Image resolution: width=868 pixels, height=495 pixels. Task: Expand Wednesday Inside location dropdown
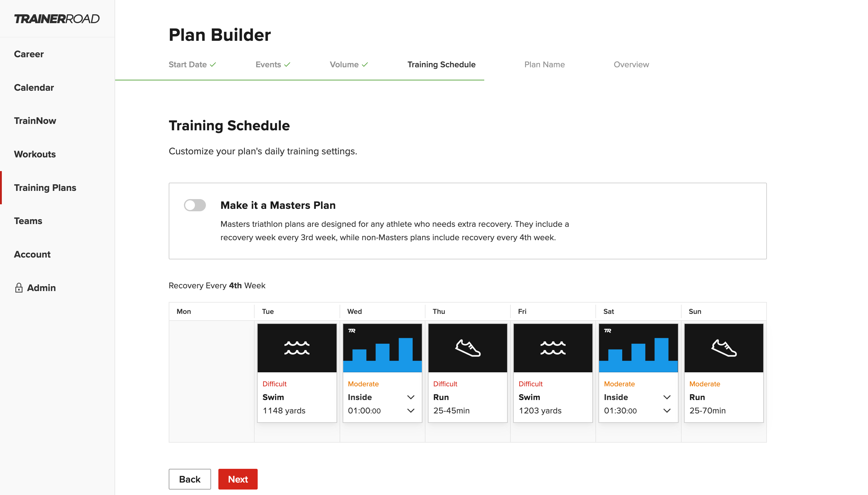point(411,397)
